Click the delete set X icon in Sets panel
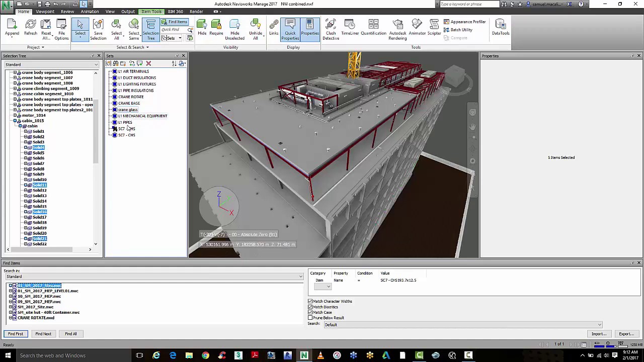 pyautogui.click(x=148, y=63)
